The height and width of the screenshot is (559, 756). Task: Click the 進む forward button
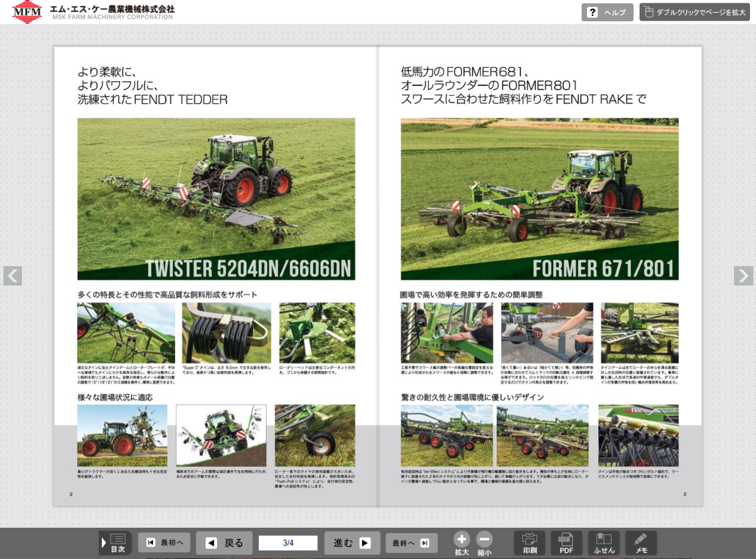pyautogui.click(x=352, y=543)
